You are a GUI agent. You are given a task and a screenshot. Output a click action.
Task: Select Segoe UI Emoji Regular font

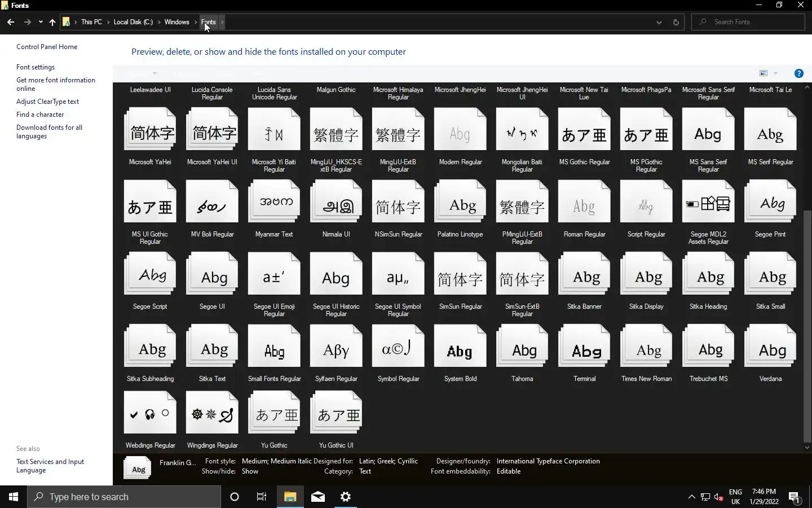274,274
